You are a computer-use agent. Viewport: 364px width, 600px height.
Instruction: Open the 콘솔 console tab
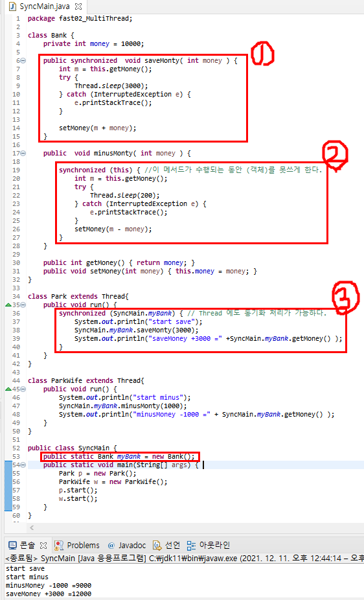click(x=22, y=545)
